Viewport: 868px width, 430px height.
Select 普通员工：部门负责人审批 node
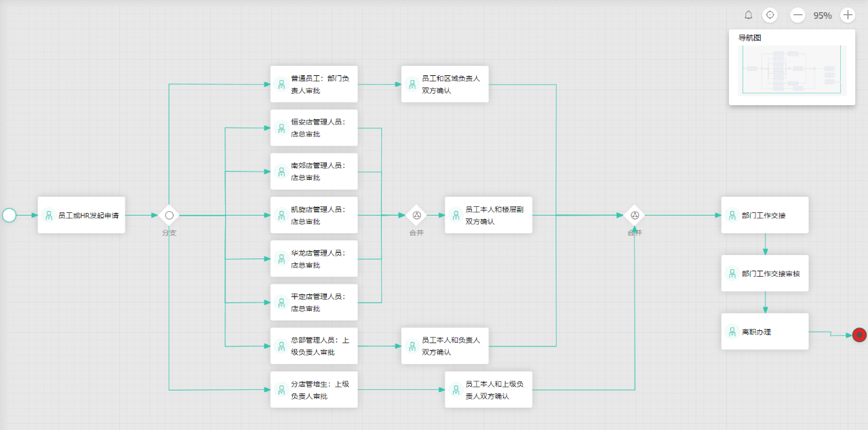pos(314,84)
